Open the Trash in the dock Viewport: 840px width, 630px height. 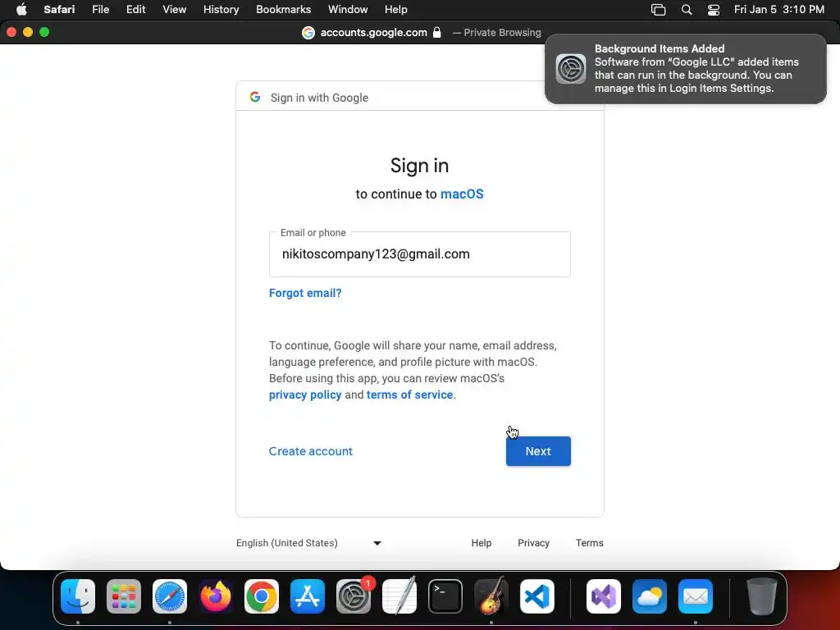tap(762, 596)
